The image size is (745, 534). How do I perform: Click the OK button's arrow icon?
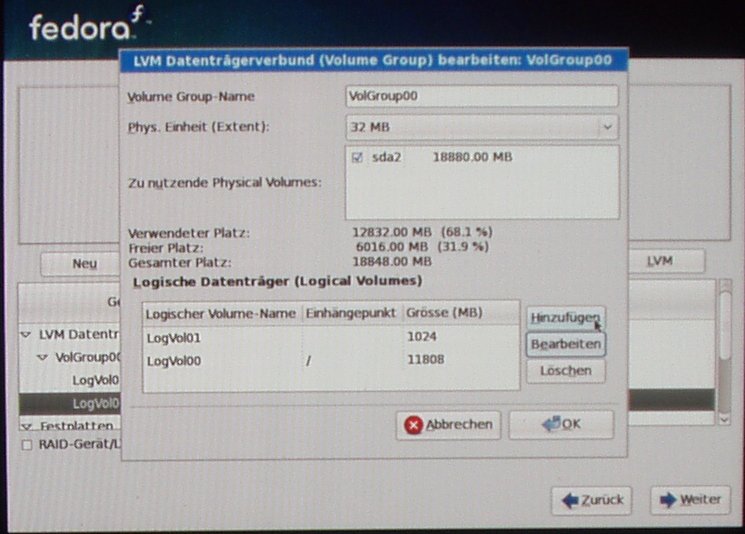[549, 424]
